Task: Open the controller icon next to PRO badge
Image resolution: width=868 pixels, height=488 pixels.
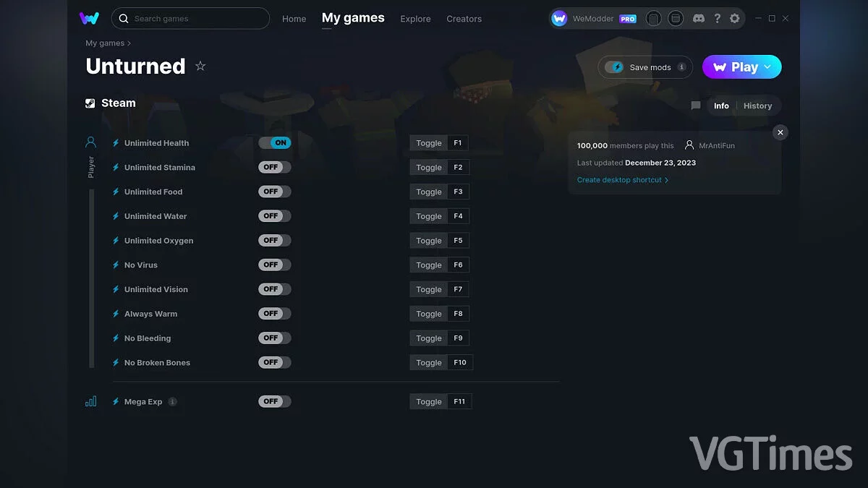Action: [x=653, y=18]
